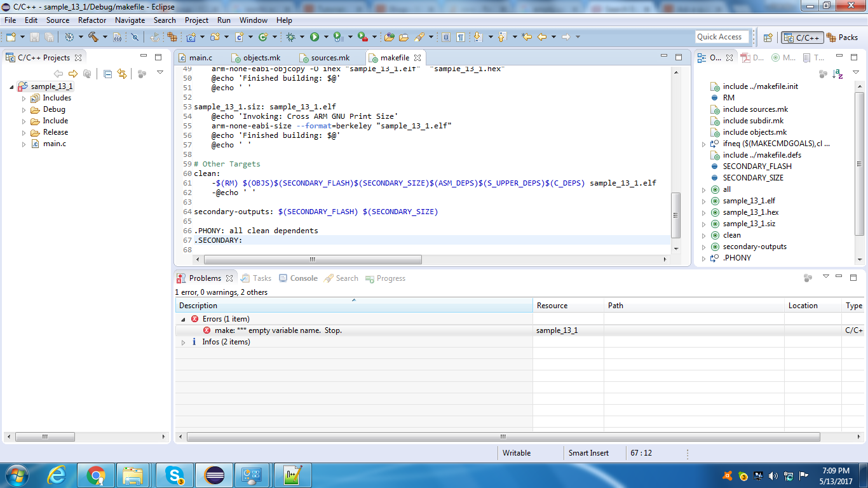Expand the Release folder in project tree
868x488 pixels.
24,133
